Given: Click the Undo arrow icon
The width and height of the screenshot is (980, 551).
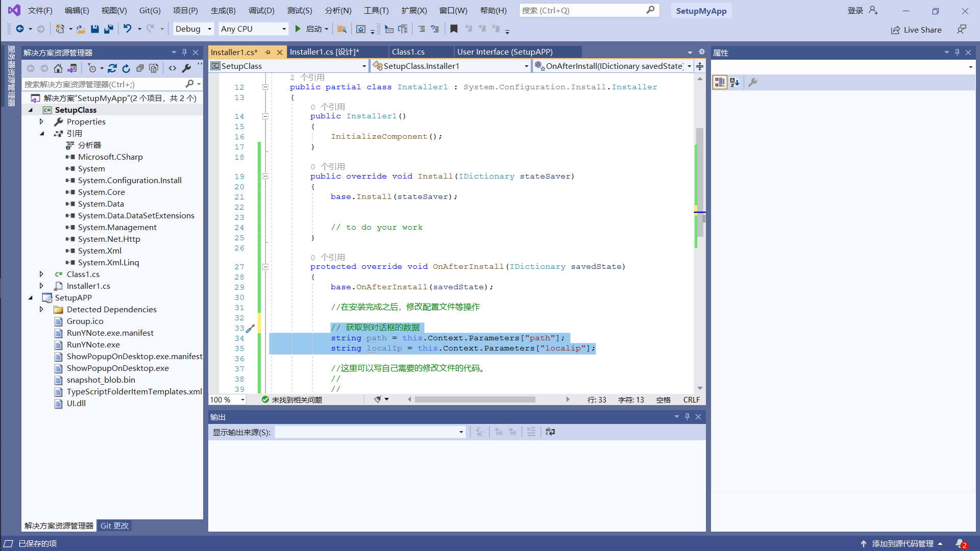Looking at the screenshot, I should pyautogui.click(x=128, y=29).
